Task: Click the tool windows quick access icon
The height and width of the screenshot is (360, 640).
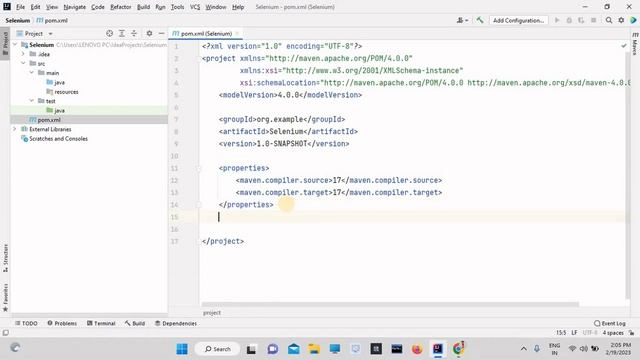Action: coord(5,333)
